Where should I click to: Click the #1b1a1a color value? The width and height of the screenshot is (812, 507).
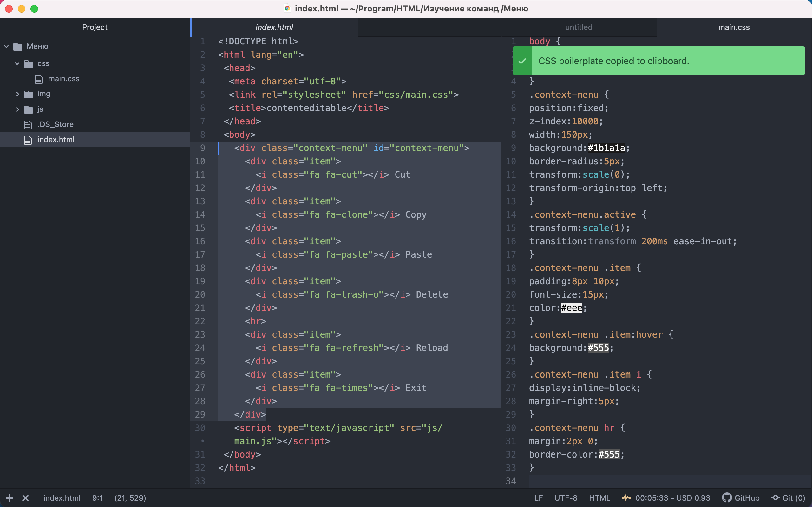[x=606, y=148]
